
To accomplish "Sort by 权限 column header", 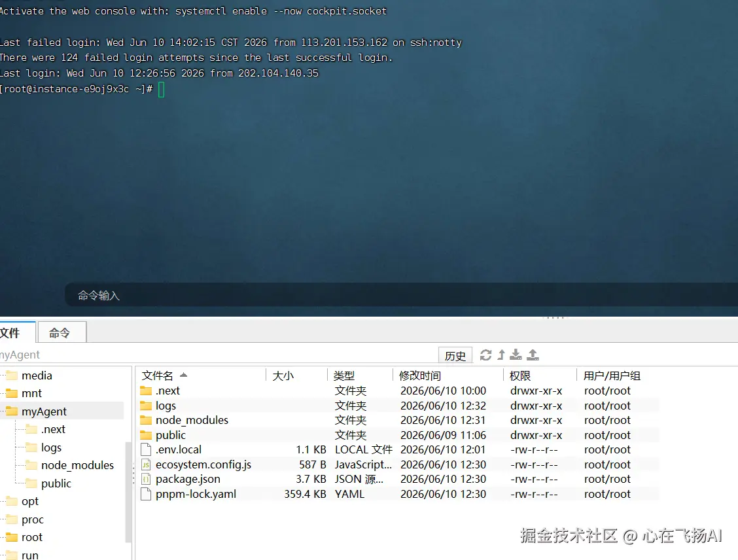I will pos(540,376).
